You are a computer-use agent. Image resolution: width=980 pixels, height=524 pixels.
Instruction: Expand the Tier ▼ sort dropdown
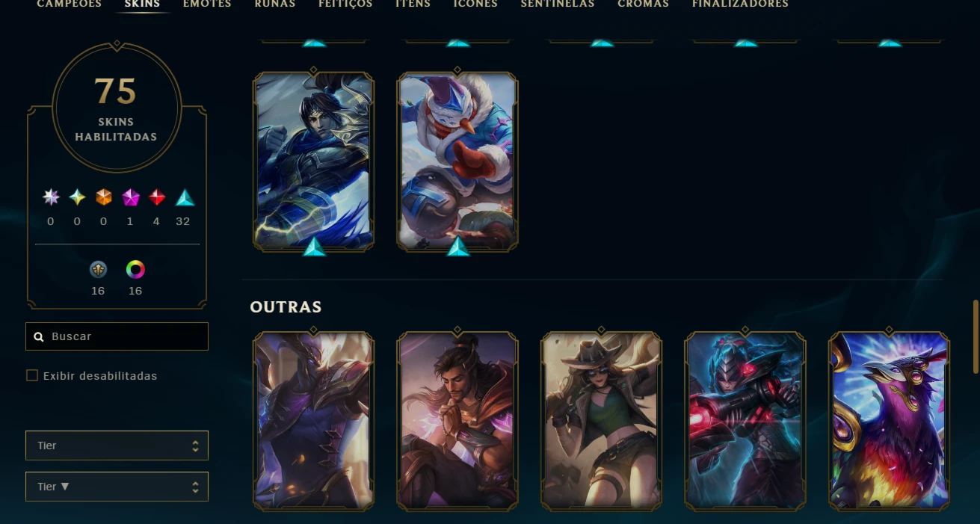(x=117, y=487)
